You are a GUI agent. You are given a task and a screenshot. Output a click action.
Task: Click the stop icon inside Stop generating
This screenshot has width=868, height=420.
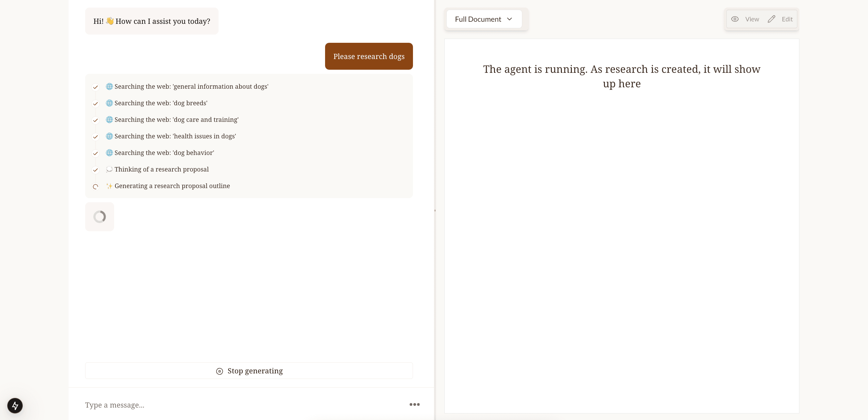(219, 372)
